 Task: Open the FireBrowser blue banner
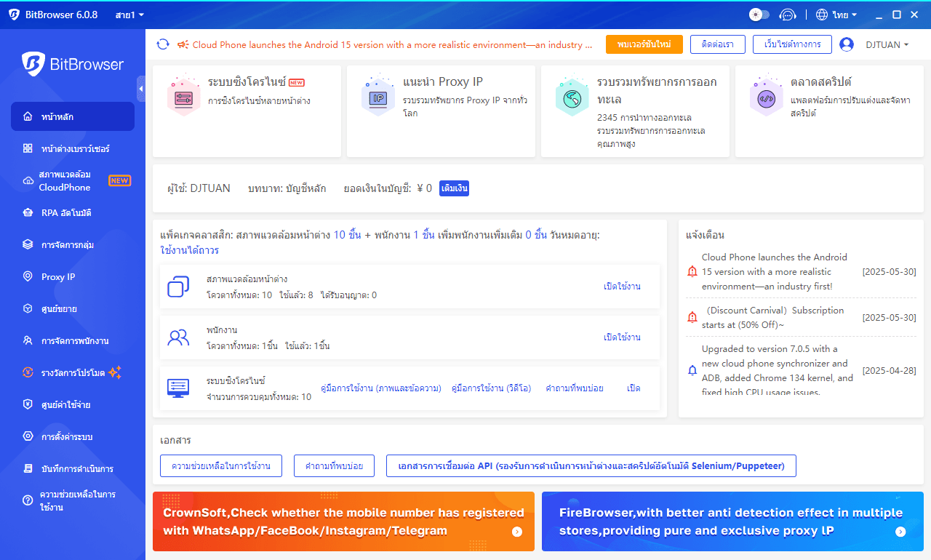tap(732, 521)
